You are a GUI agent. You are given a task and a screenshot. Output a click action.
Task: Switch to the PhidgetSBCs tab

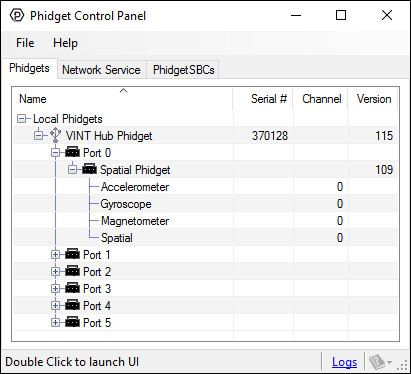click(x=183, y=70)
